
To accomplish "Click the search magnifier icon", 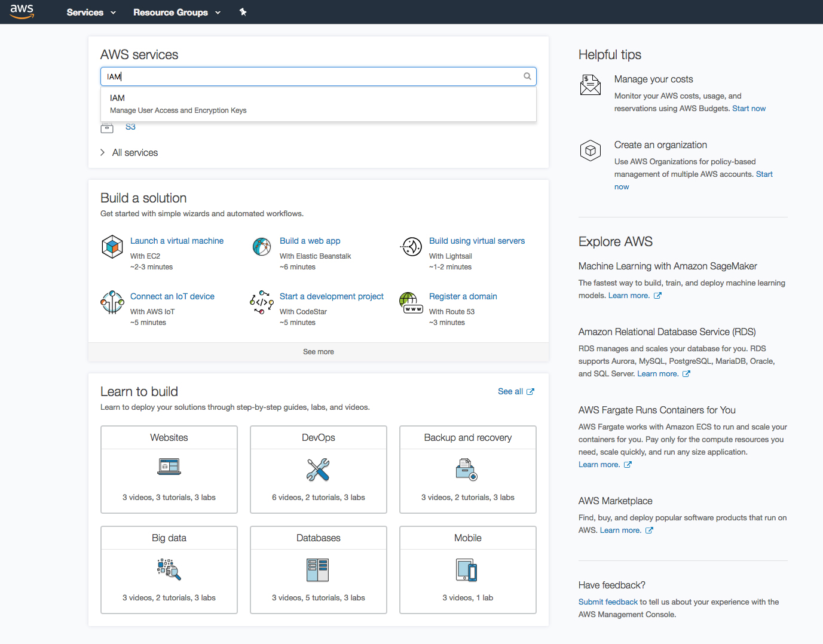I will 527,76.
